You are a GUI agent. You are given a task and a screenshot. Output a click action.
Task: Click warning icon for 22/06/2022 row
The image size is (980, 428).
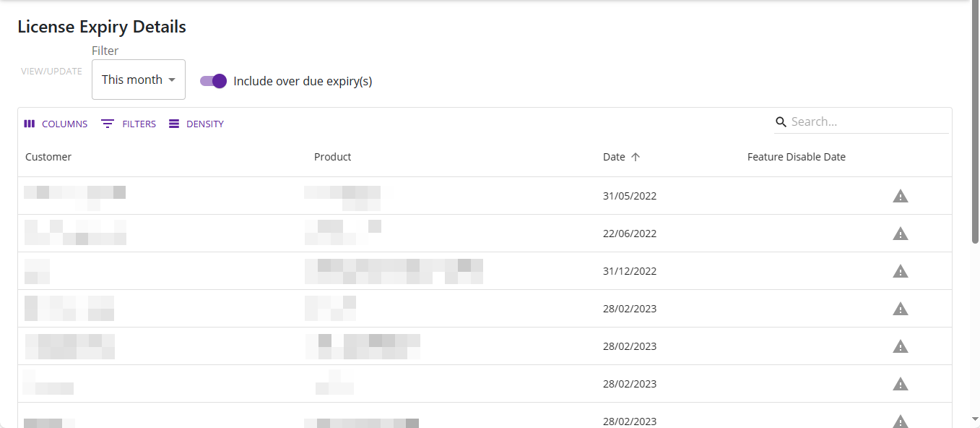[900, 234]
